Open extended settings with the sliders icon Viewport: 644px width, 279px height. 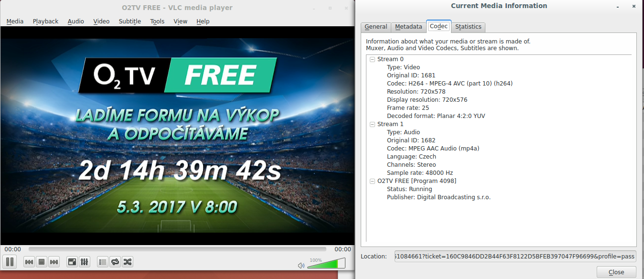[x=85, y=262]
